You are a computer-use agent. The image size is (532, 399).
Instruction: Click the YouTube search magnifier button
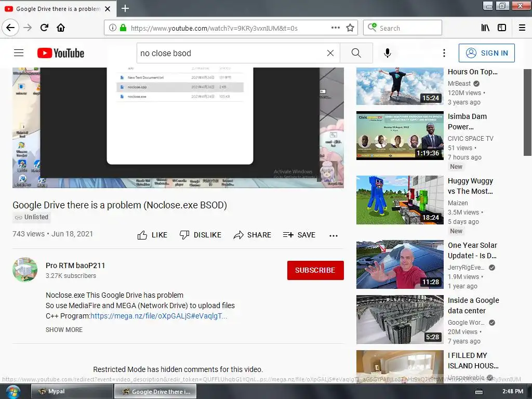tap(356, 53)
